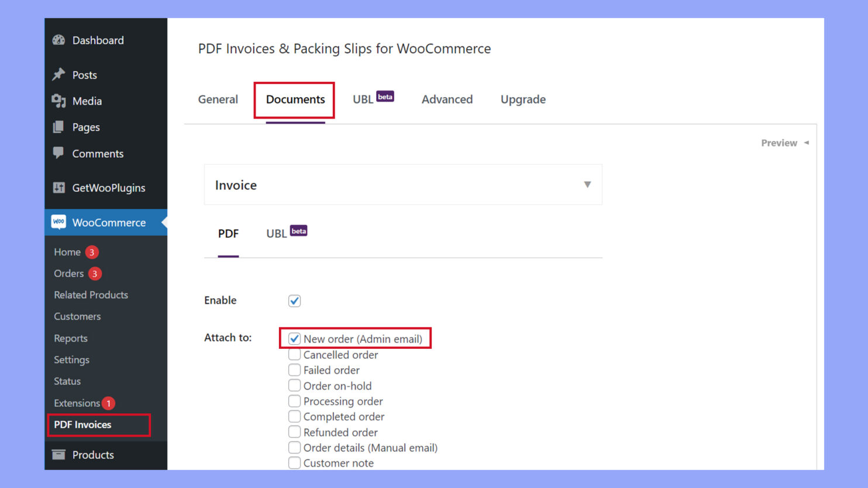This screenshot has height=488, width=868.
Task: Open the Media library icon
Action: [x=58, y=101]
